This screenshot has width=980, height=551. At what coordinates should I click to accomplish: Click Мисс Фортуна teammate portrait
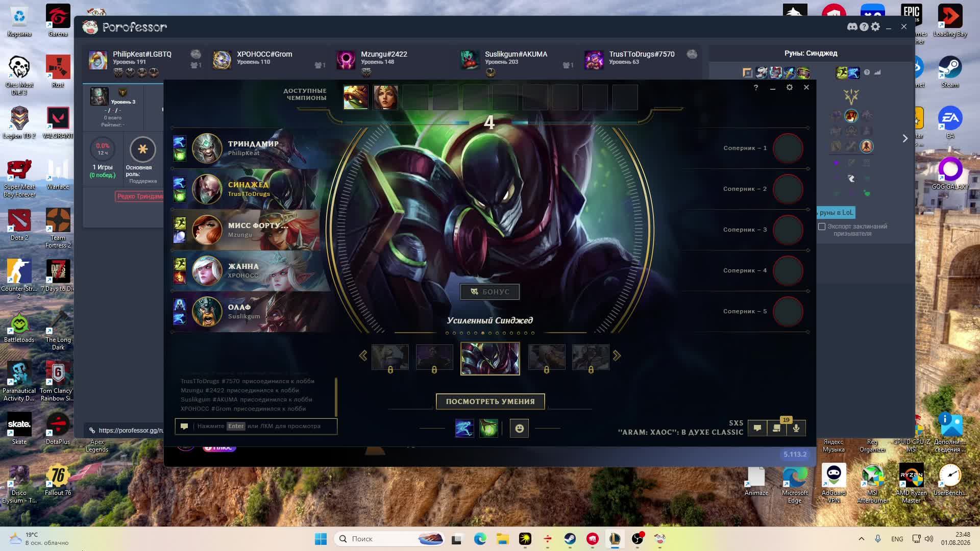[207, 230]
